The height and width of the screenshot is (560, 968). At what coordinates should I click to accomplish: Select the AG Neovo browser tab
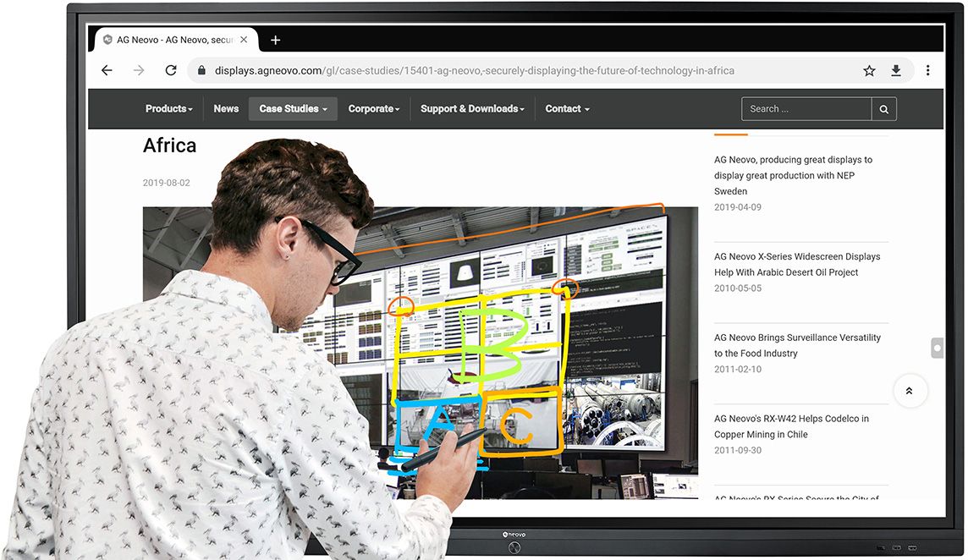pos(176,40)
